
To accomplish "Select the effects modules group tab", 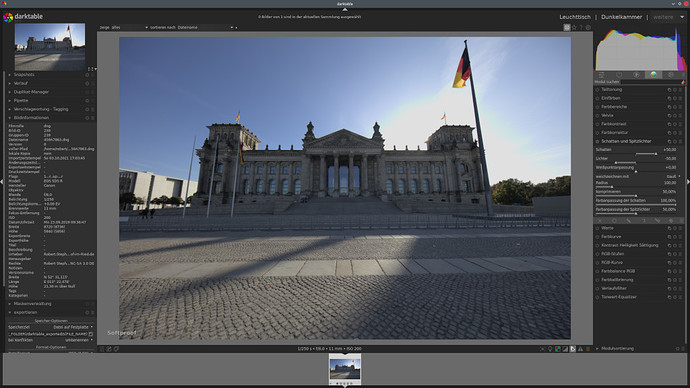I will pos(671,75).
